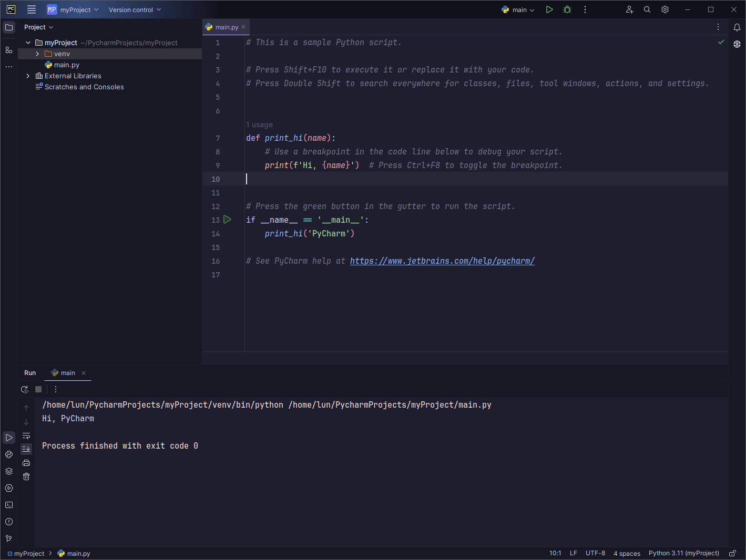Open Python Packages tool window

tap(9, 454)
